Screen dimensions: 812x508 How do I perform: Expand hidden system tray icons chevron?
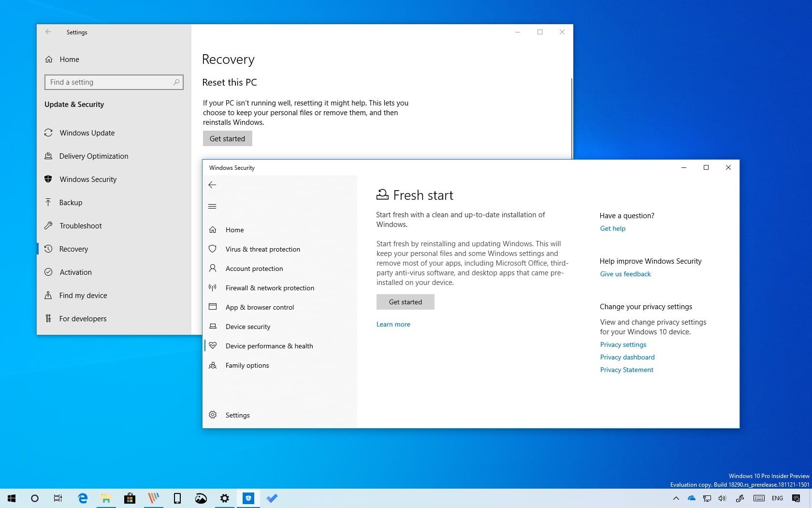click(x=676, y=498)
